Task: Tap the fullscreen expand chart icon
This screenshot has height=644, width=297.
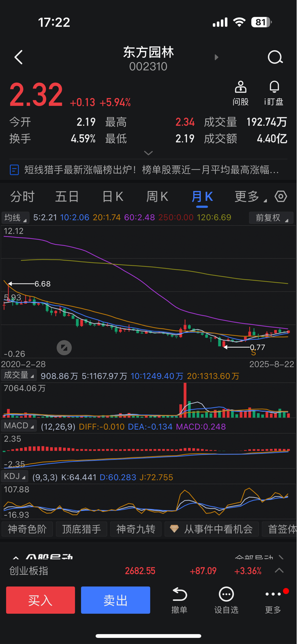Action: pyautogui.click(x=64, y=348)
